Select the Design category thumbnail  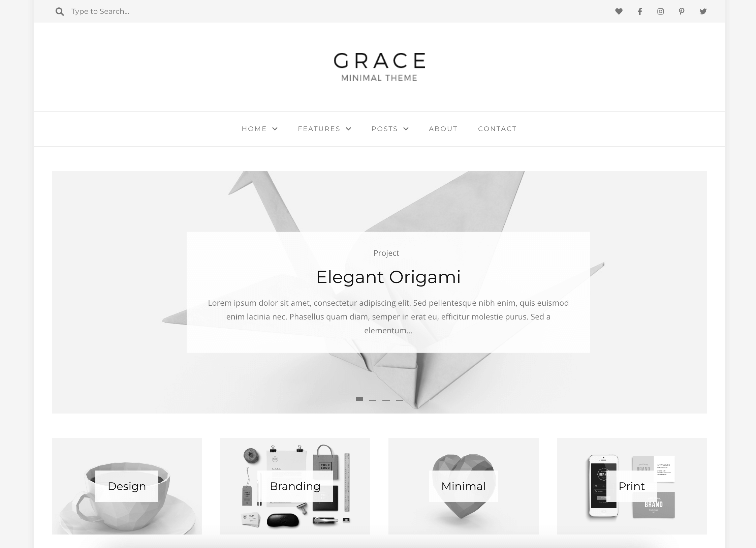[x=127, y=486]
